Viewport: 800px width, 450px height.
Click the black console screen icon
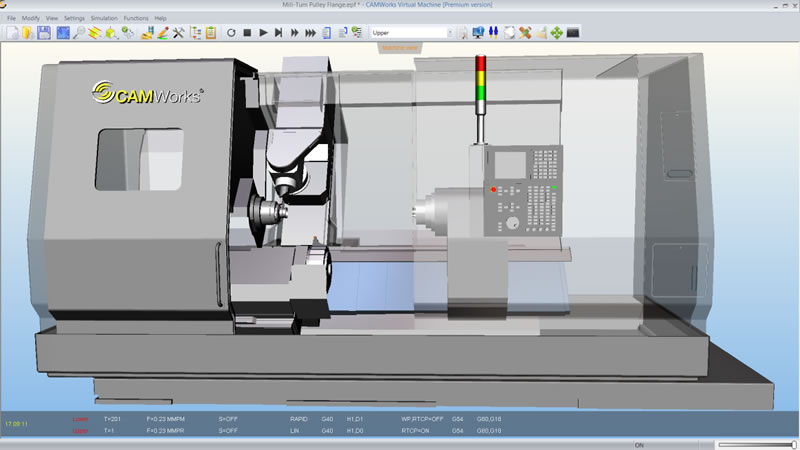tap(572, 33)
